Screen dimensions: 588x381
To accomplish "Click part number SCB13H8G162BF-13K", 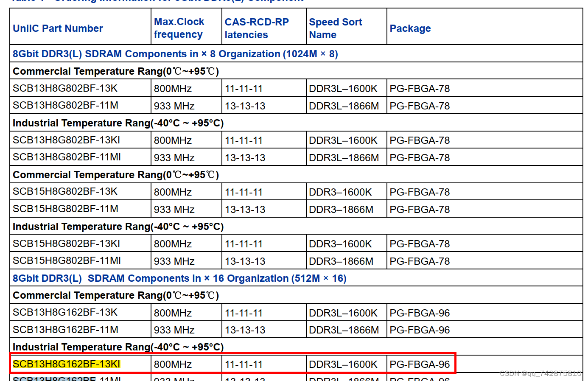I will click(65, 312).
